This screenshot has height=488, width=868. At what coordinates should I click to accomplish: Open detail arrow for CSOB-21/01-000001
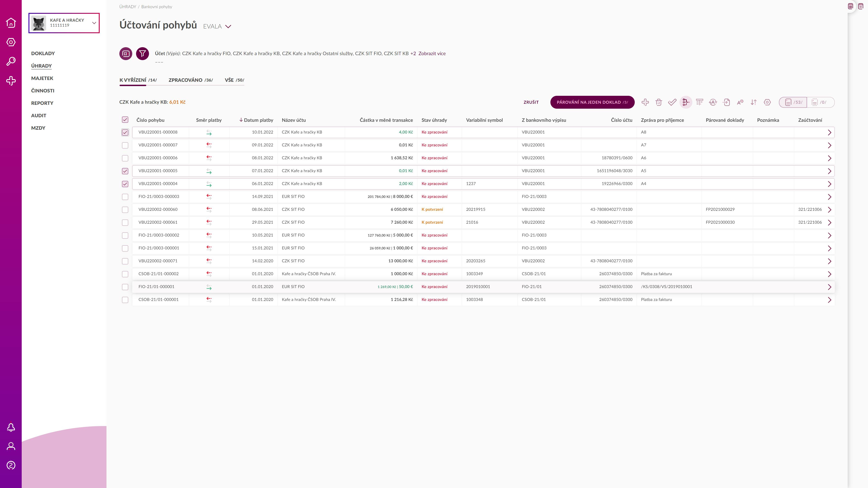coord(830,300)
